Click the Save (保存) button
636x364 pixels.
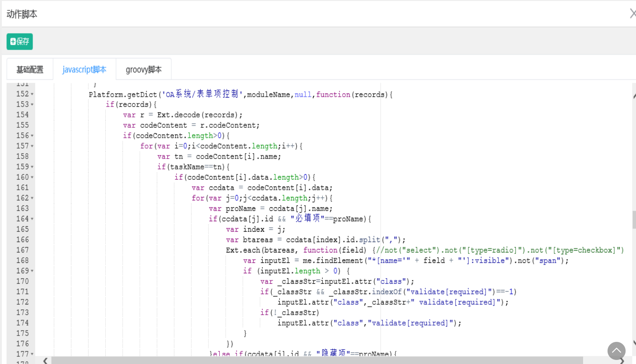pyautogui.click(x=20, y=42)
